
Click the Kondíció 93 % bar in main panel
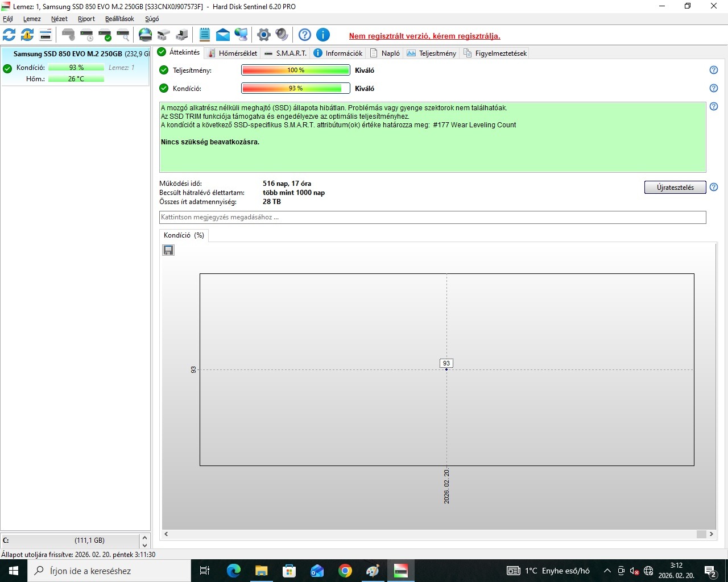(x=296, y=88)
